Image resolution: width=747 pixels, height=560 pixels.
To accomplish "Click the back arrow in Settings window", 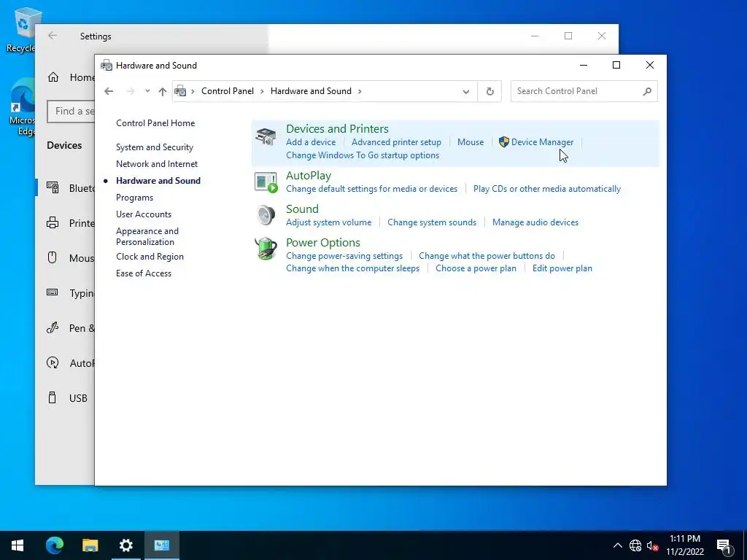I will tap(53, 36).
